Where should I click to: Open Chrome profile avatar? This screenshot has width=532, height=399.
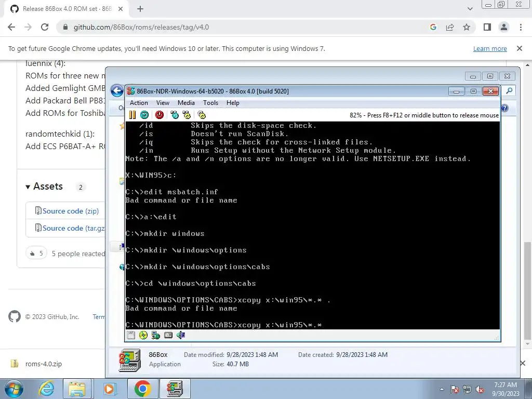[x=504, y=27]
